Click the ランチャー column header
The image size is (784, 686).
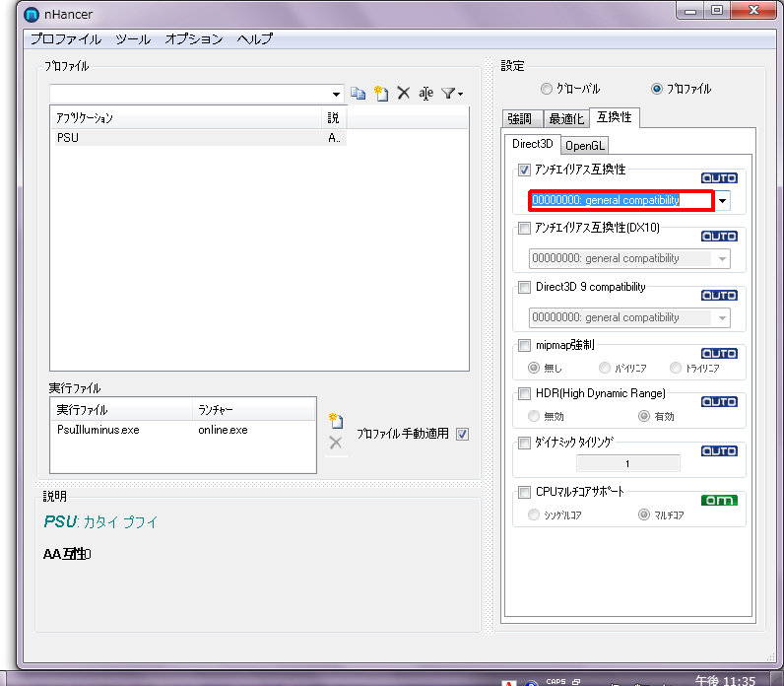coord(253,410)
